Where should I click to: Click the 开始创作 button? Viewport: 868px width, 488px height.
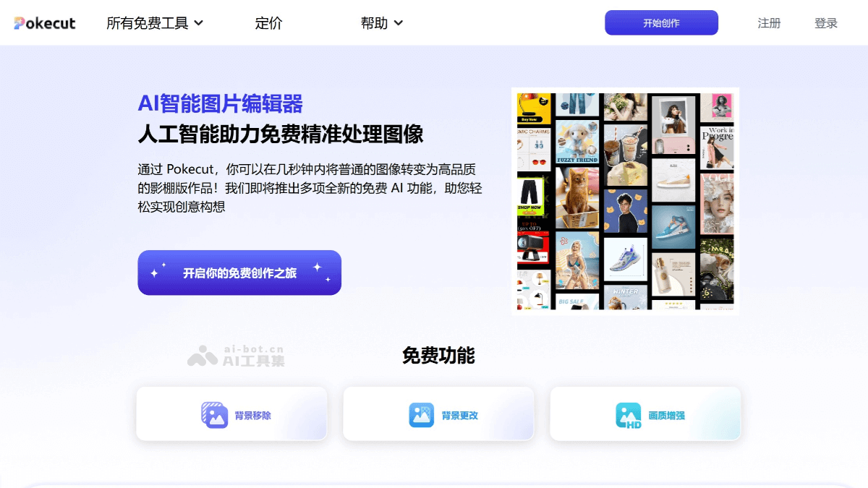tap(660, 22)
